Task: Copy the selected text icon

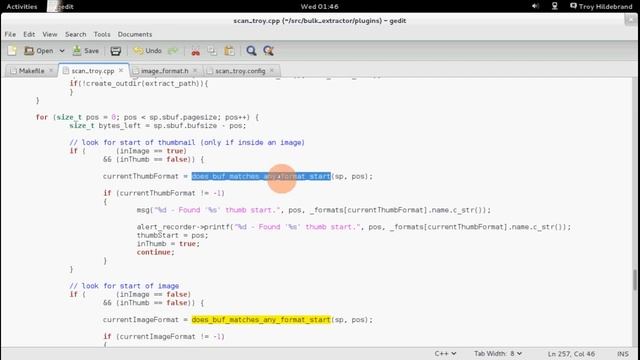Action: click(212, 51)
